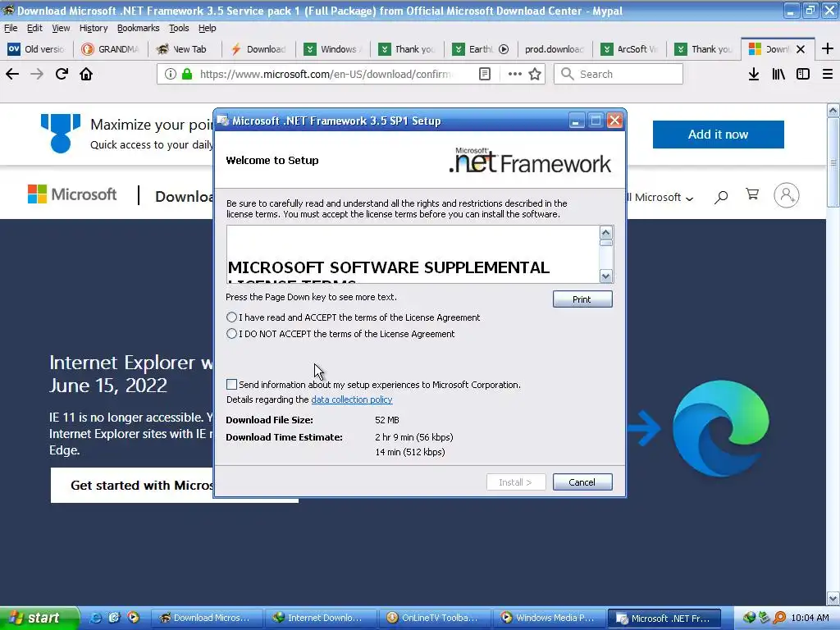
Task: Open the File menu
Action: [x=11, y=28]
